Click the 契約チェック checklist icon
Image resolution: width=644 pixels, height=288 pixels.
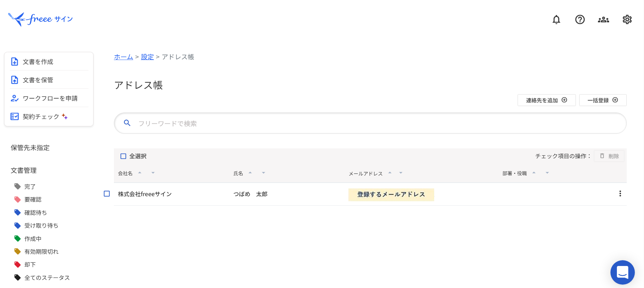tap(15, 117)
